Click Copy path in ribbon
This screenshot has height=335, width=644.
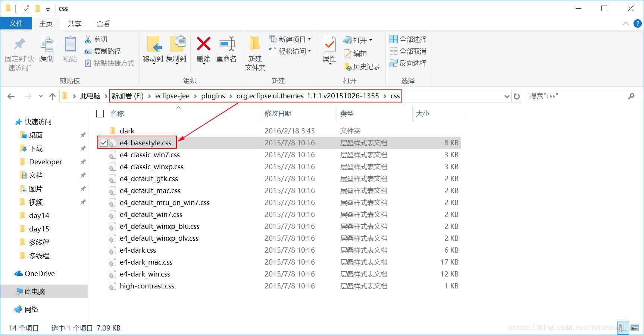[103, 51]
